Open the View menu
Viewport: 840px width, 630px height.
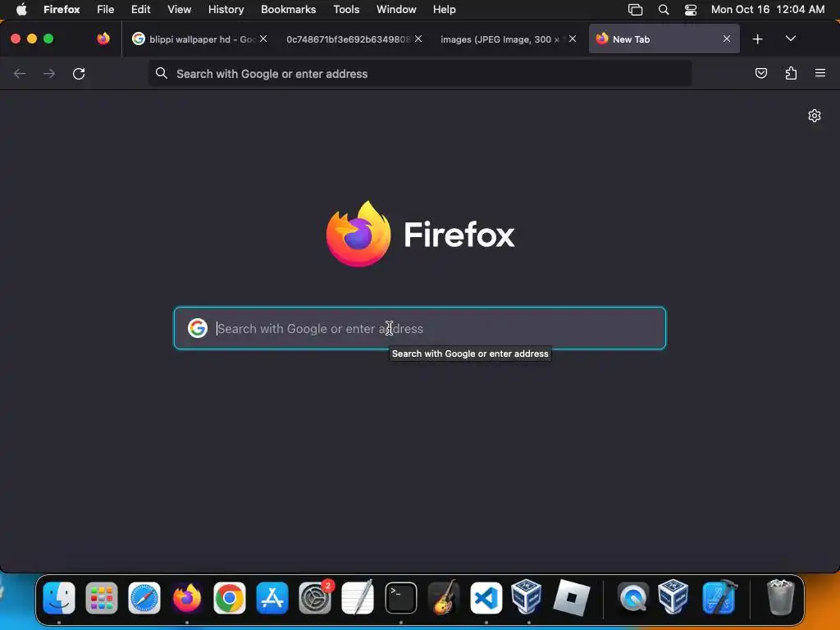(x=179, y=9)
